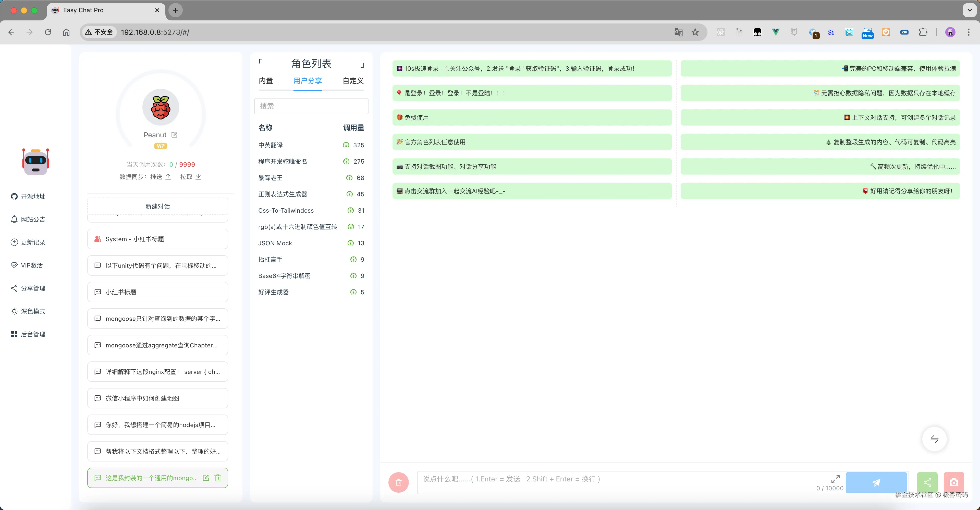Viewport: 980px width, 510px height.
Task: Pull data sync with the 拉取 download icon
Action: click(x=198, y=177)
